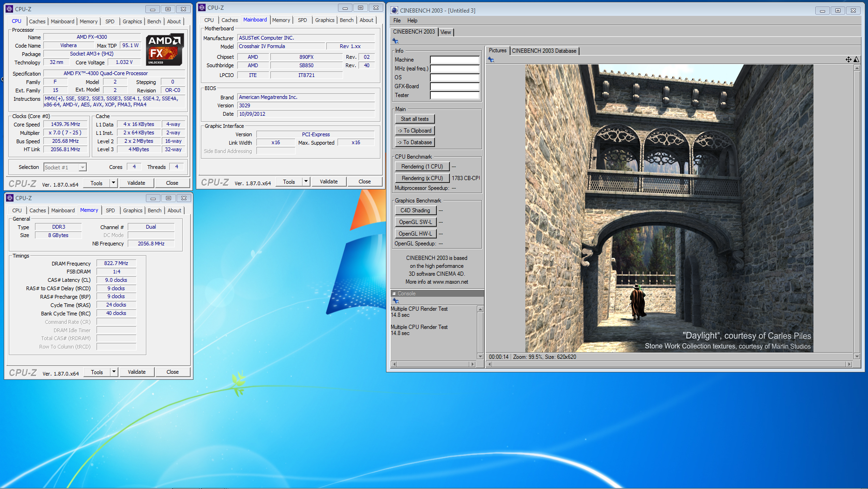Run OpenGL HW-L benchmark
This screenshot has height=489, width=868.
click(415, 234)
